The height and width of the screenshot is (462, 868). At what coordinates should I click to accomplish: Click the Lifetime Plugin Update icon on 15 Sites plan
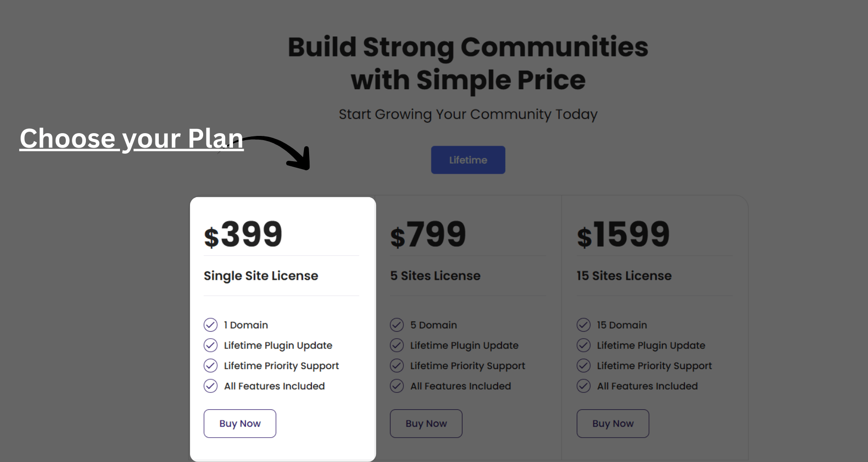click(584, 345)
